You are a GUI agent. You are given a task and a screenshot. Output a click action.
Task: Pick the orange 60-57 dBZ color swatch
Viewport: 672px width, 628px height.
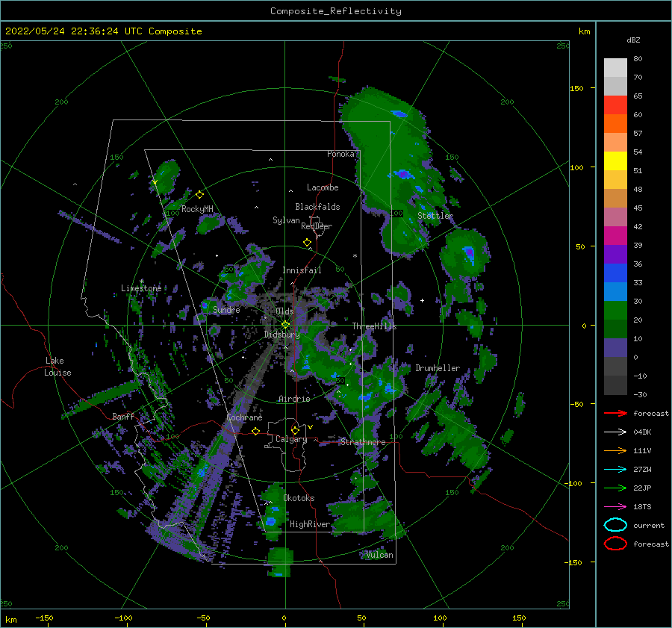(615, 124)
